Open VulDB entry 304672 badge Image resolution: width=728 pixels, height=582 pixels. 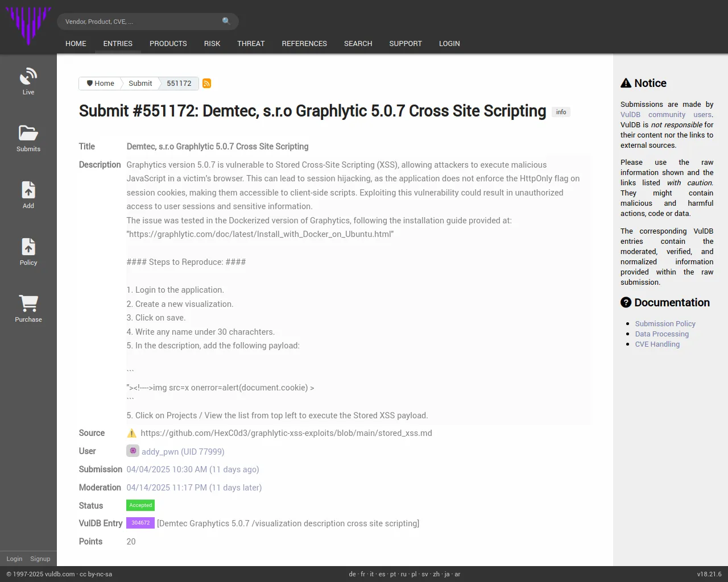[x=140, y=523]
